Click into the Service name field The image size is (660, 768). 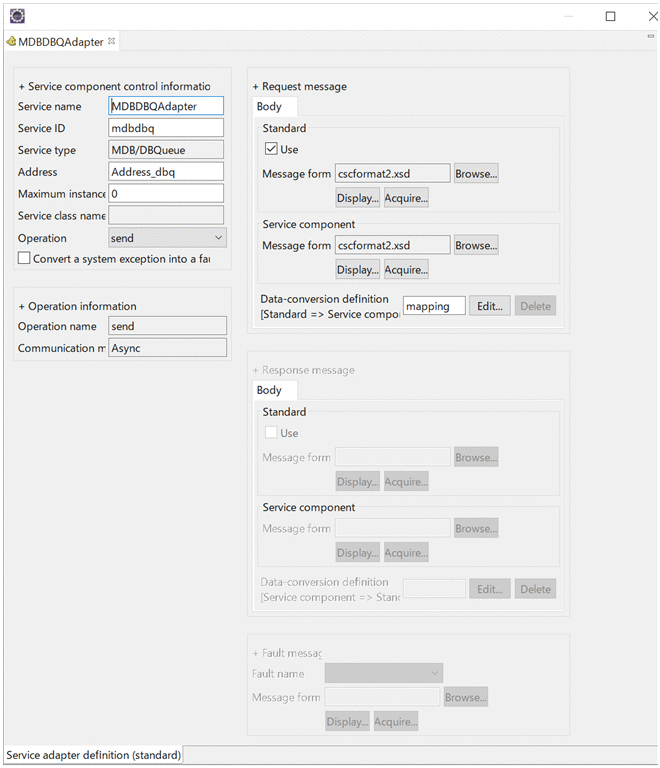pyautogui.click(x=166, y=106)
